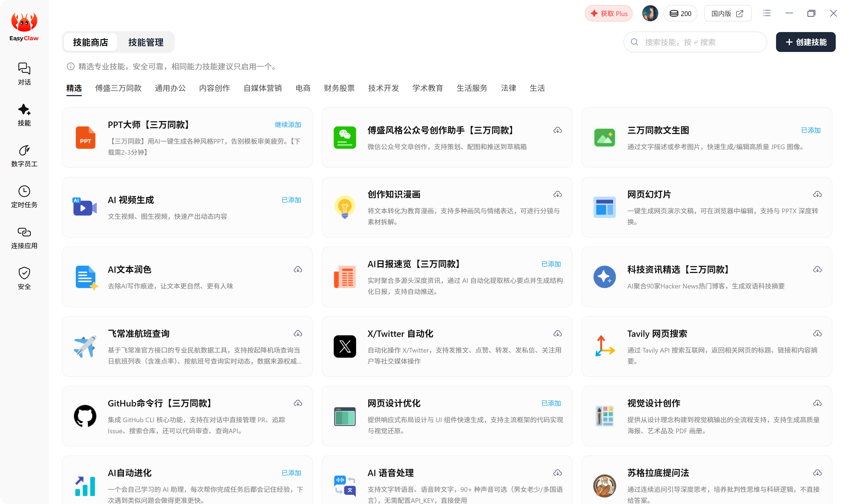Click 继续添加 on PPT大师 card
Image resolution: width=849 pixels, height=504 pixels.
click(288, 125)
